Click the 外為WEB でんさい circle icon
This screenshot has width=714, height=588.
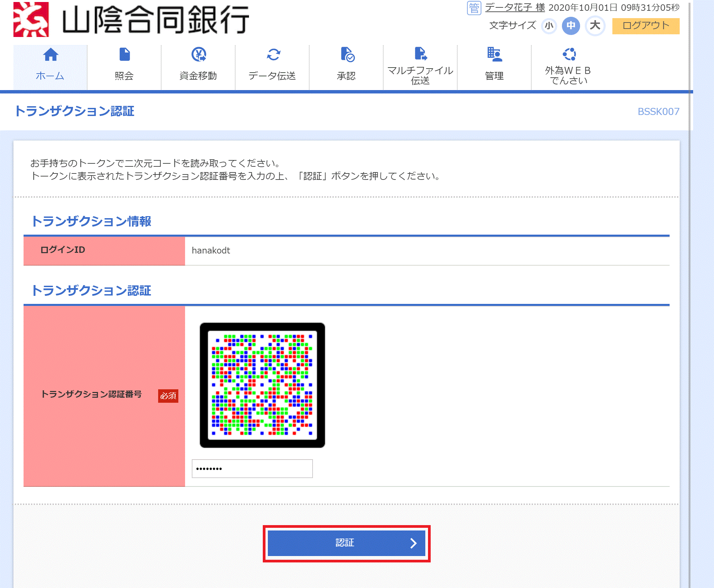pos(569,54)
